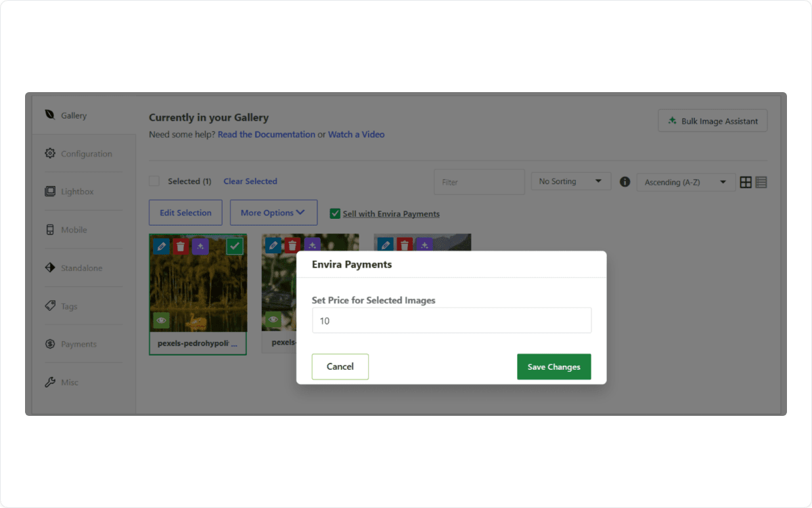Click red trash icon on second gallery image
This screenshot has height=508, width=812.
point(292,246)
